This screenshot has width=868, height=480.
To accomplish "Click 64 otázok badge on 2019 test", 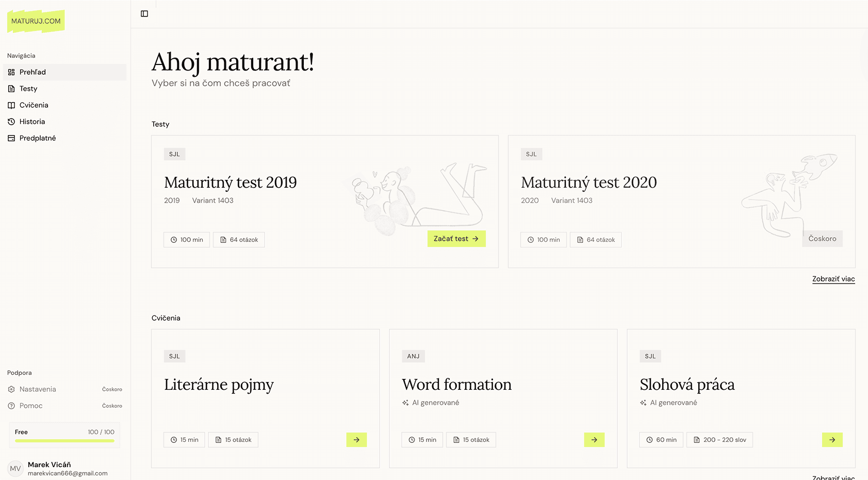I will pos(239,240).
